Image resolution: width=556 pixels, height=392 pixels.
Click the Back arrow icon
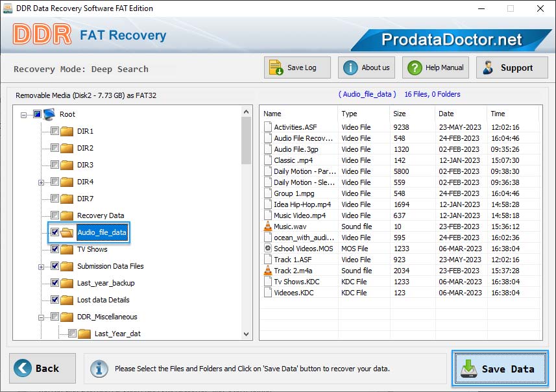23,368
